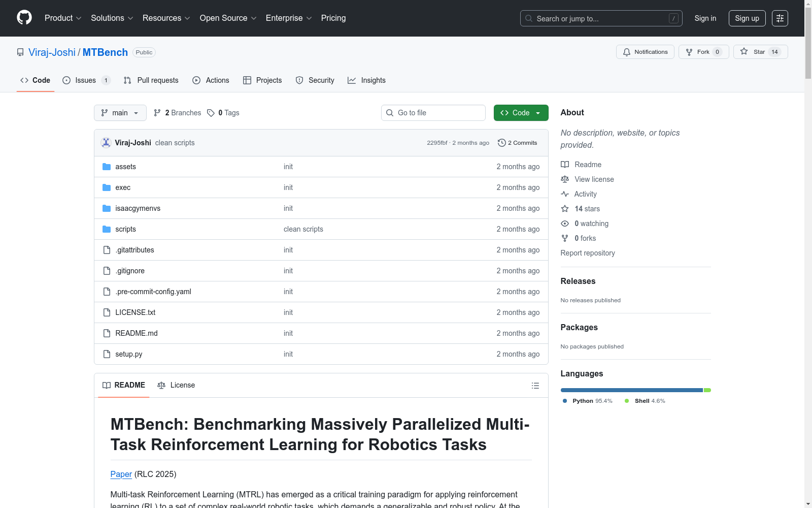
Task: Expand the Enterprise menu
Action: [289, 18]
